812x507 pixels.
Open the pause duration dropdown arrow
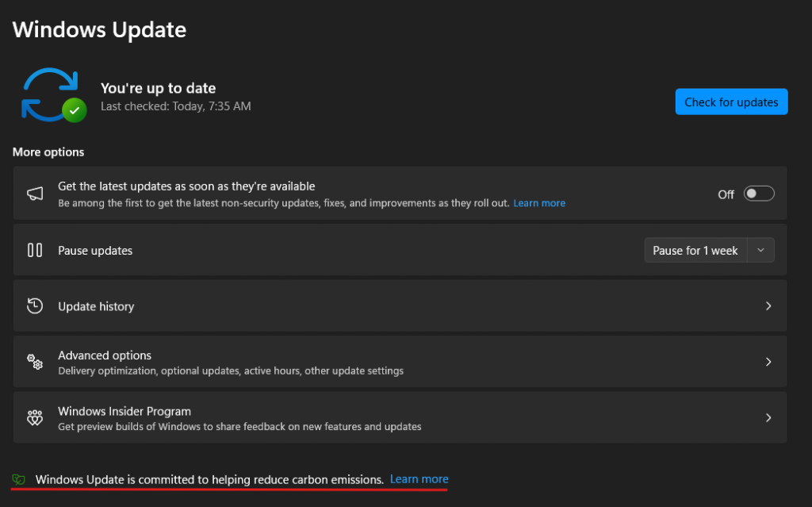click(760, 250)
